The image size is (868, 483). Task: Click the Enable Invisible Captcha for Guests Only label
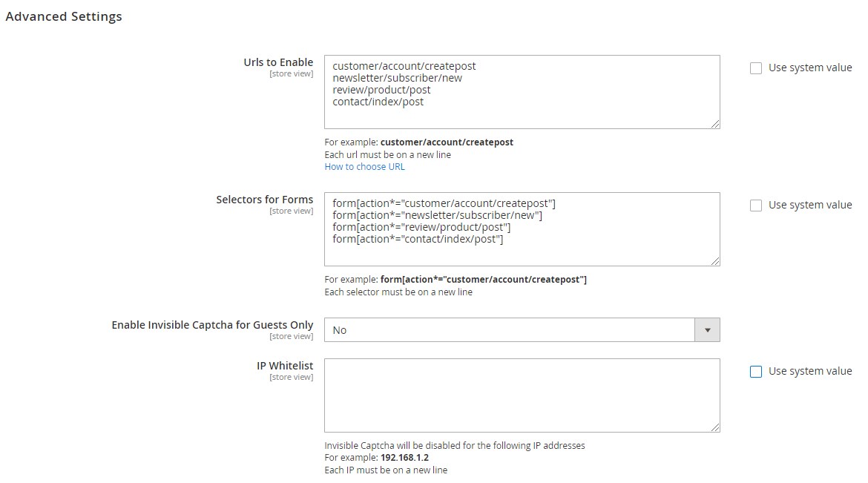[x=213, y=325]
